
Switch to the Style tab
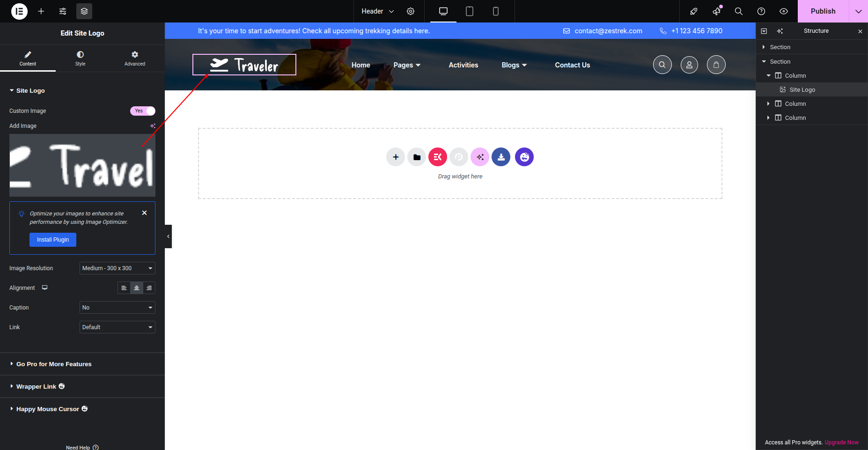coord(80,59)
